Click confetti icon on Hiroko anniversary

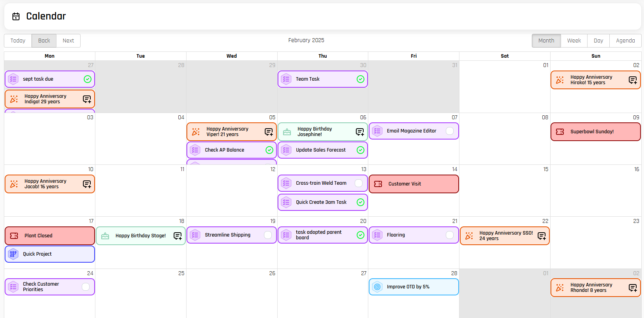(560, 80)
